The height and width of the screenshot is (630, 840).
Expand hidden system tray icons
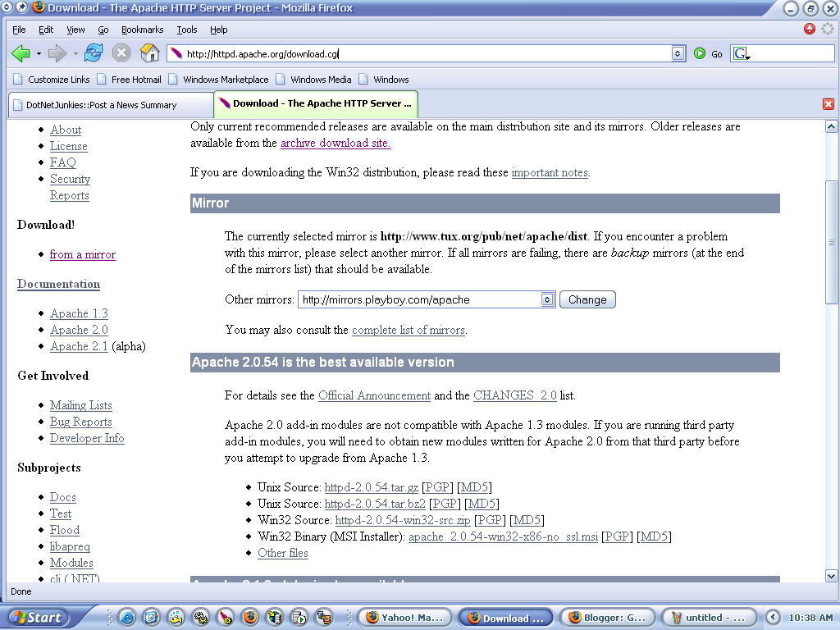(773, 618)
